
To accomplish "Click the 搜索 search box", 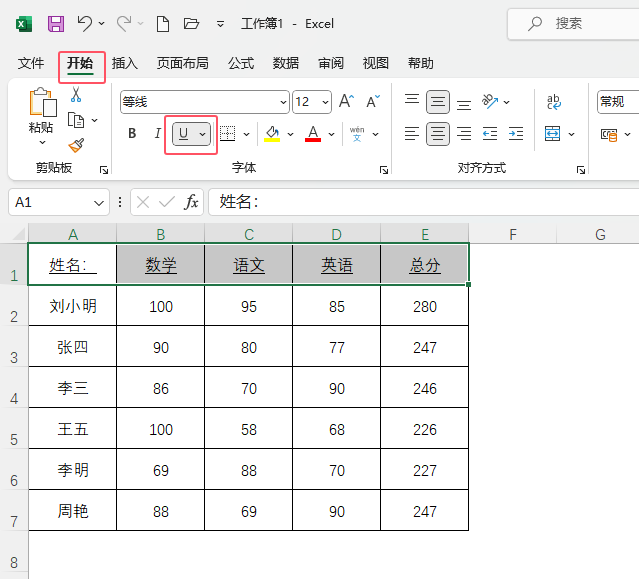I will click(575, 24).
